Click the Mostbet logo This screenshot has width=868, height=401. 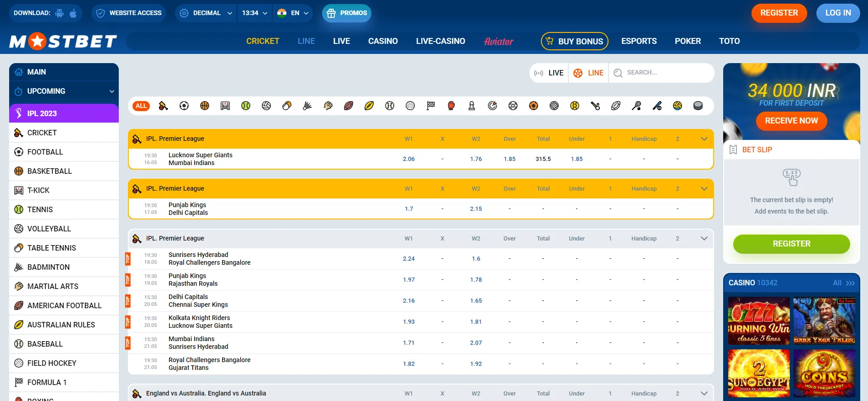(63, 41)
